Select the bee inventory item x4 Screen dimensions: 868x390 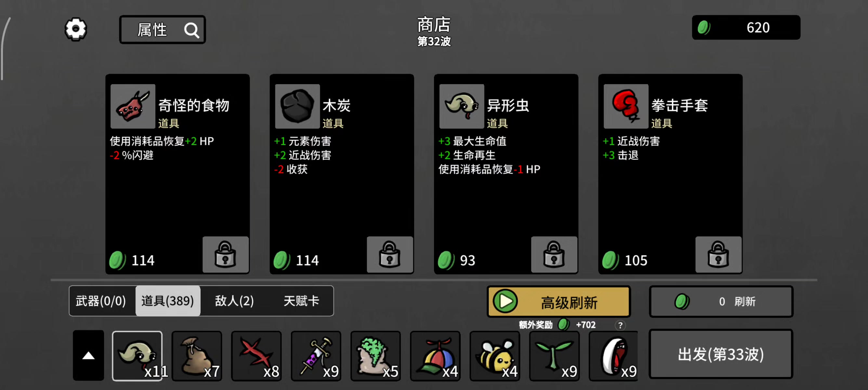(495, 356)
